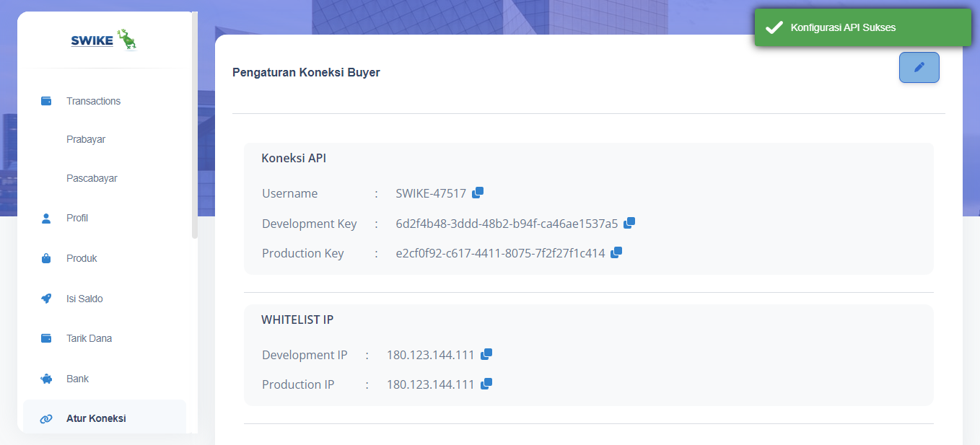980x445 pixels.
Task: Click the SWIKE logo
Action: 104,40
